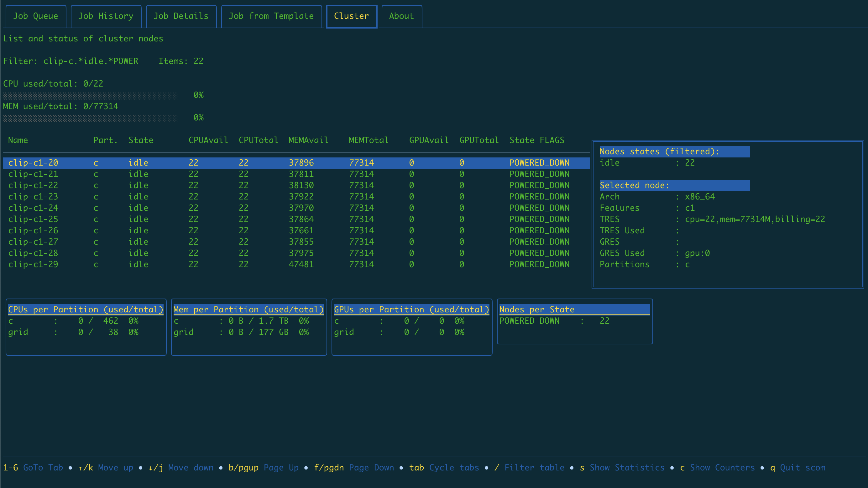Click the State FLAGS column header
Screen dimensions: 868x488
click(536, 140)
